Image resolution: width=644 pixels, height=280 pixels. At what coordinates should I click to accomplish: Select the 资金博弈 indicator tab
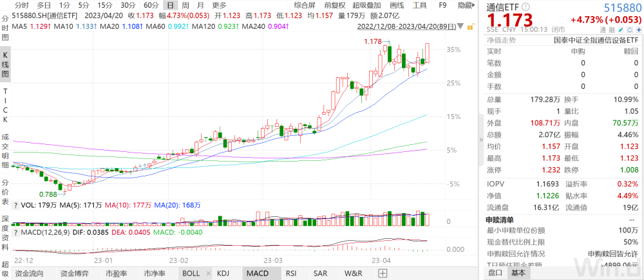(74, 274)
